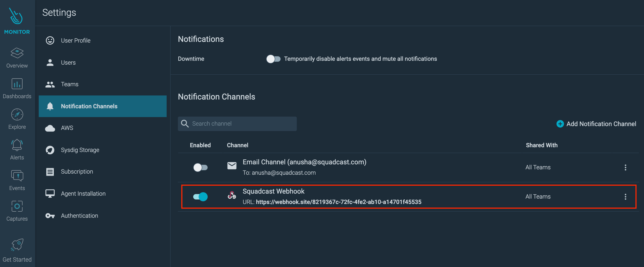Click the Squadcast Webhook channel name
The image size is (644, 267).
coord(273,191)
